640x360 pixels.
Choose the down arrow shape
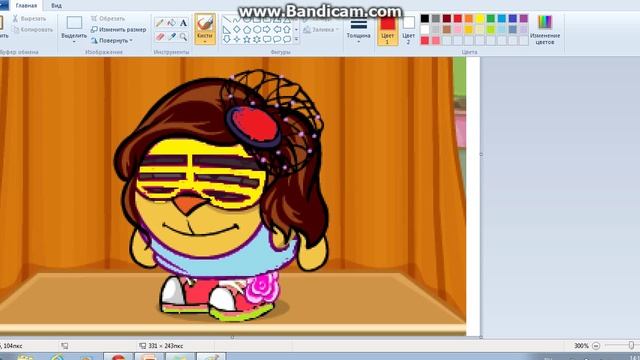pyautogui.click(x=227, y=39)
